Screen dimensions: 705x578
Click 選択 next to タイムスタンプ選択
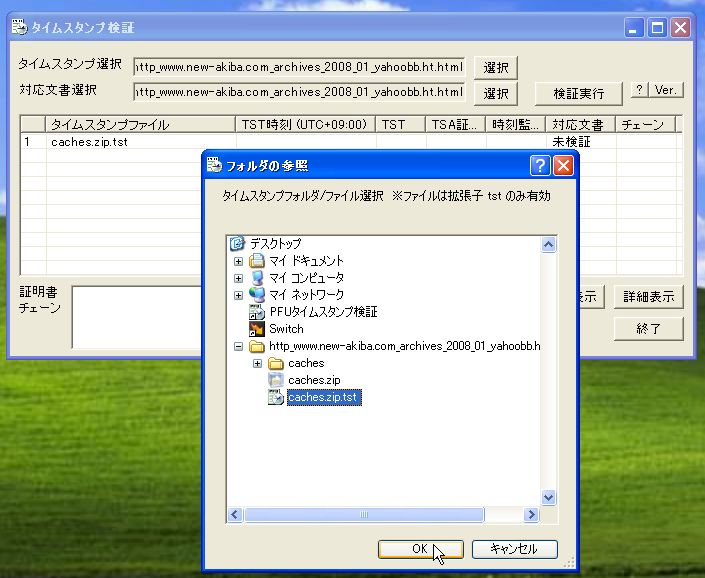(x=495, y=68)
